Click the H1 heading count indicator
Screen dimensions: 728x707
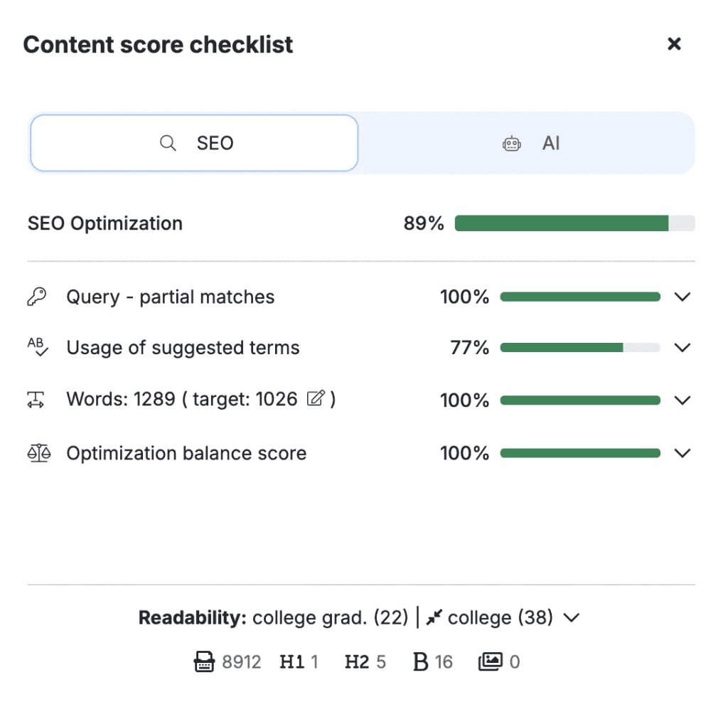(x=298, y=663)
